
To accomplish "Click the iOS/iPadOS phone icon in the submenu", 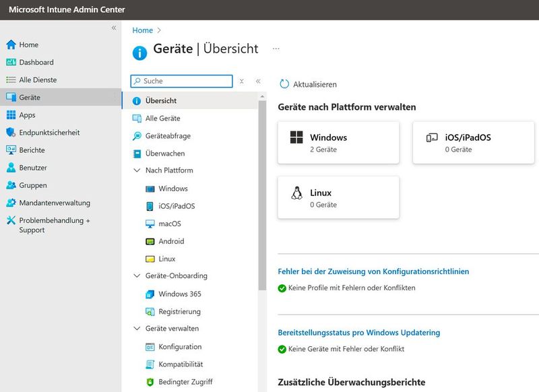I will pyautogui.click(x=150, y=206).
